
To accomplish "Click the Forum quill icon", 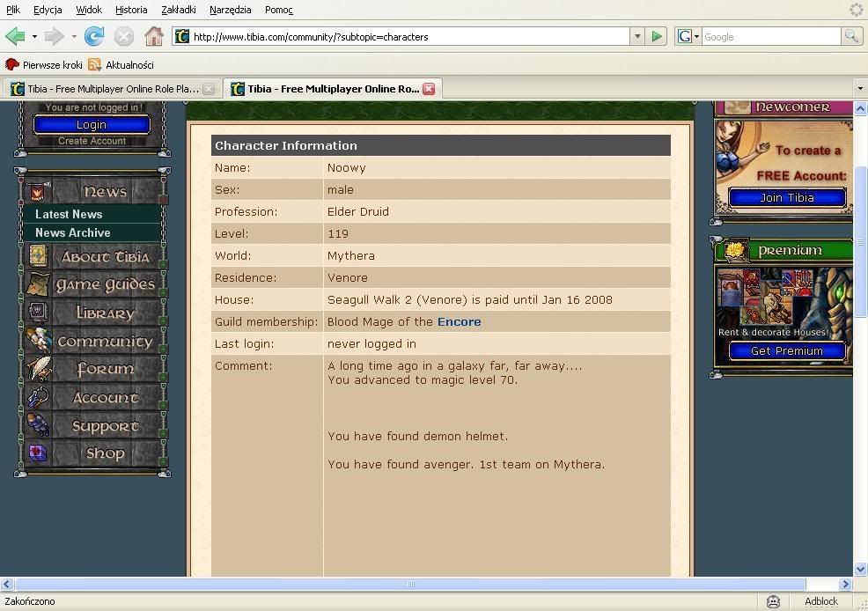I will (39, 369).
